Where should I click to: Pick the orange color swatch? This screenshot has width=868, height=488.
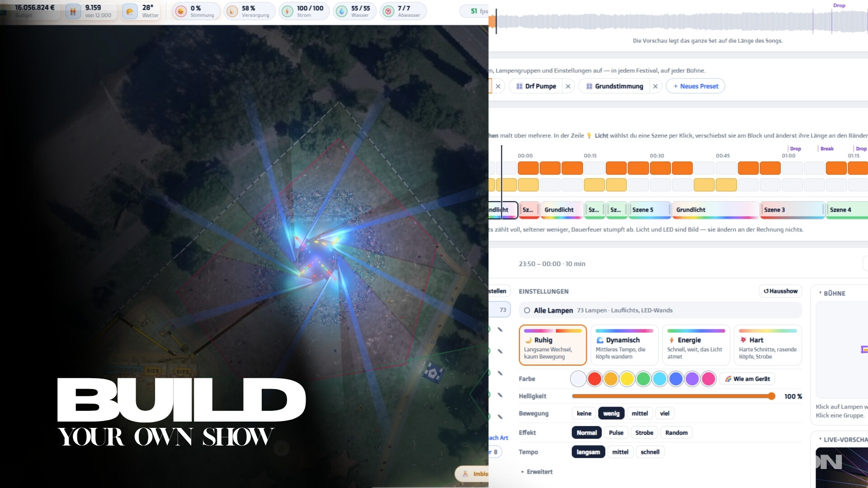(x=611, y=379)
